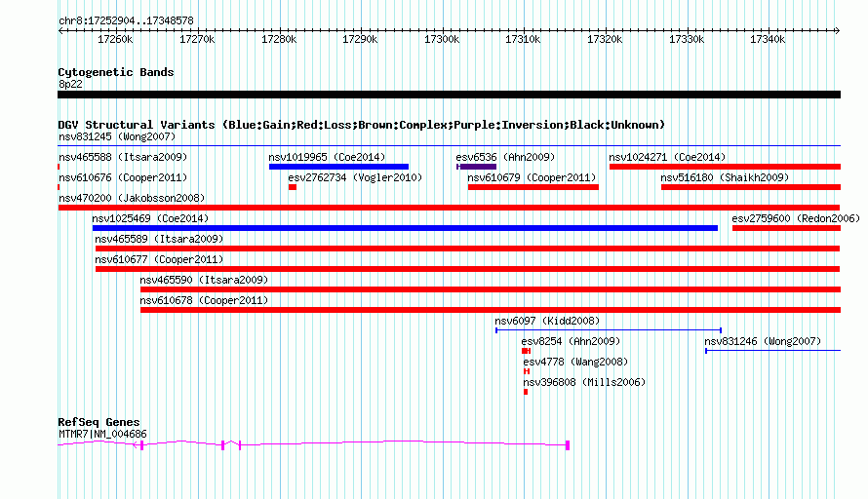Screen dimensions: 868x499
Task: Open the nsv6097 (Kidd2008) label
Action: point(547,321)
